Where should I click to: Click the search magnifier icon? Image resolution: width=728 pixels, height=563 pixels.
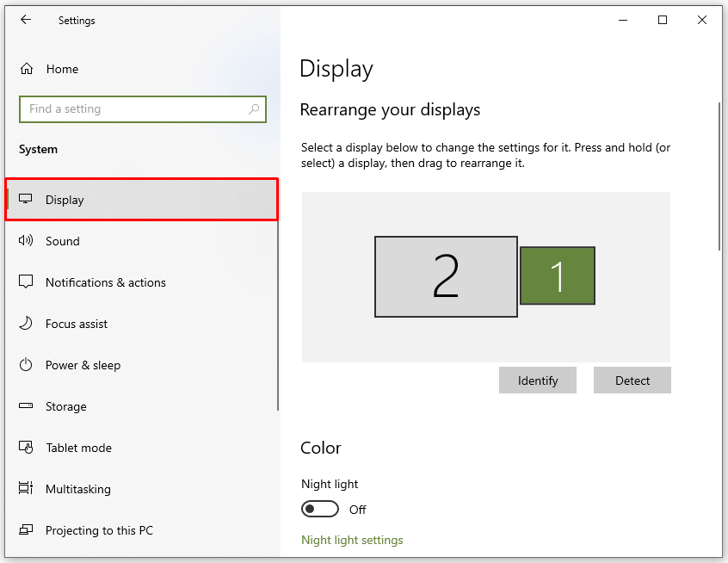coord(254,109)
